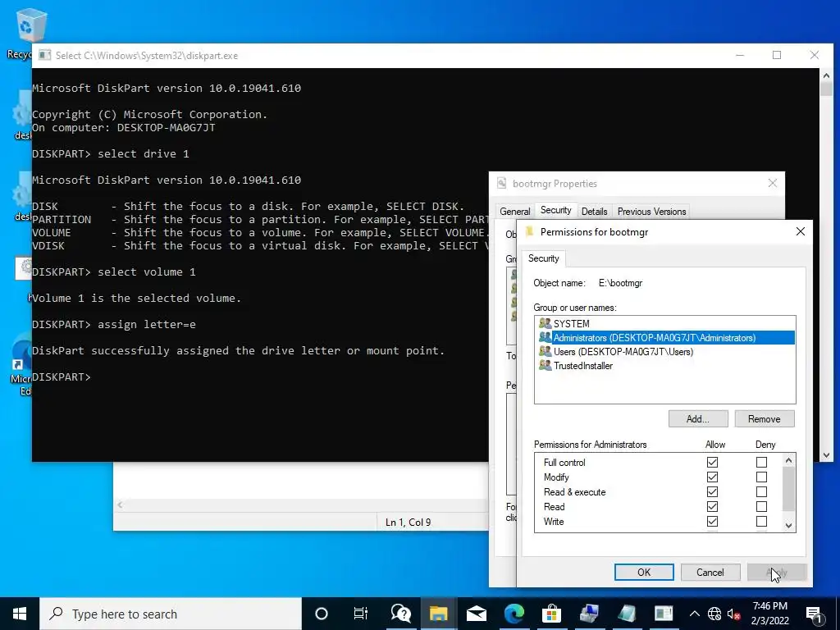Image resolution: width=840 pixels, height=630 pixels.
Task: Close the bootmgr Properties window
Action: (x=773, y=183)
